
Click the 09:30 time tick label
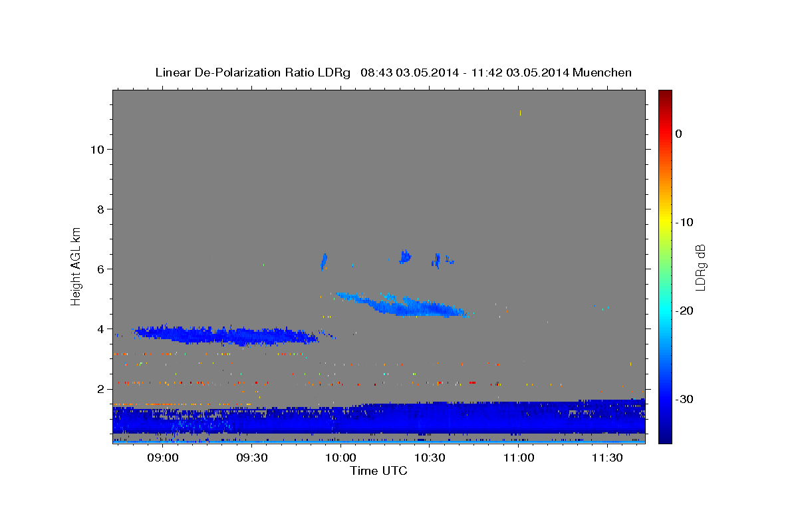click(x=252, y=458)
